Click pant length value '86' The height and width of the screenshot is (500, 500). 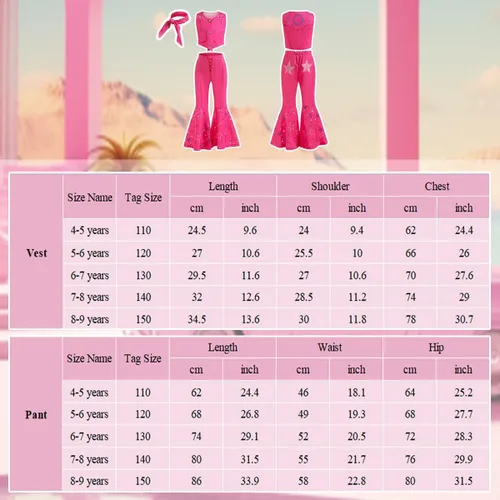196,481
